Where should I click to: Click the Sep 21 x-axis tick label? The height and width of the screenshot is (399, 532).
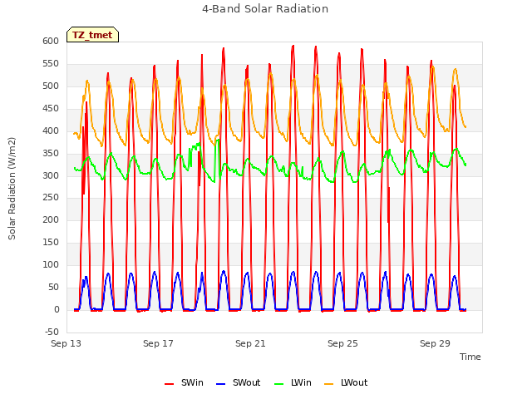(x=250, y=343)
